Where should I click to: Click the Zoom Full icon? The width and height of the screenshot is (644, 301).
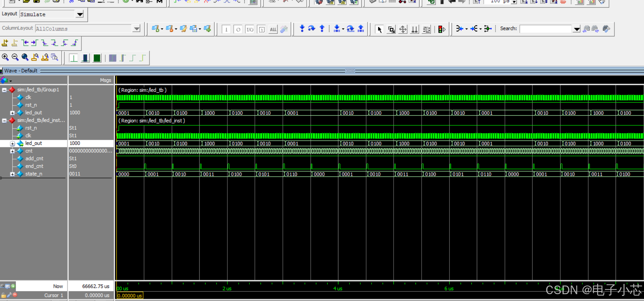tap(25, 57)
